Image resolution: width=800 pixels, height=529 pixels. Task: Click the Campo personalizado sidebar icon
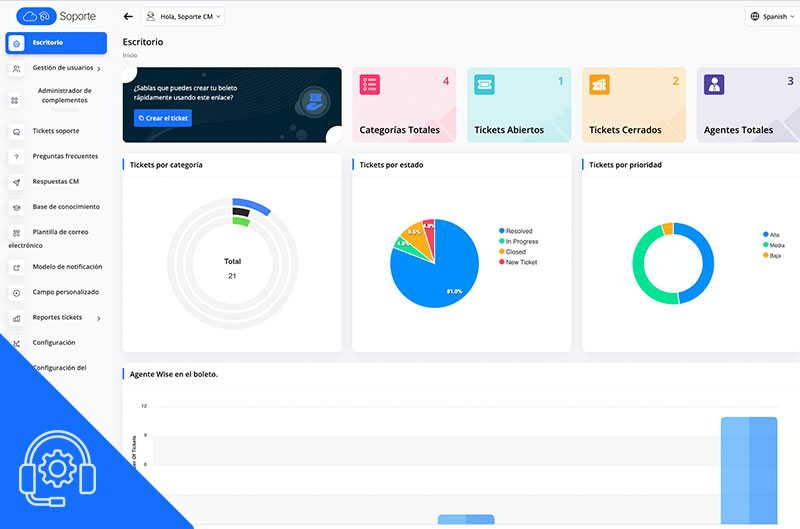pos(16,293)
